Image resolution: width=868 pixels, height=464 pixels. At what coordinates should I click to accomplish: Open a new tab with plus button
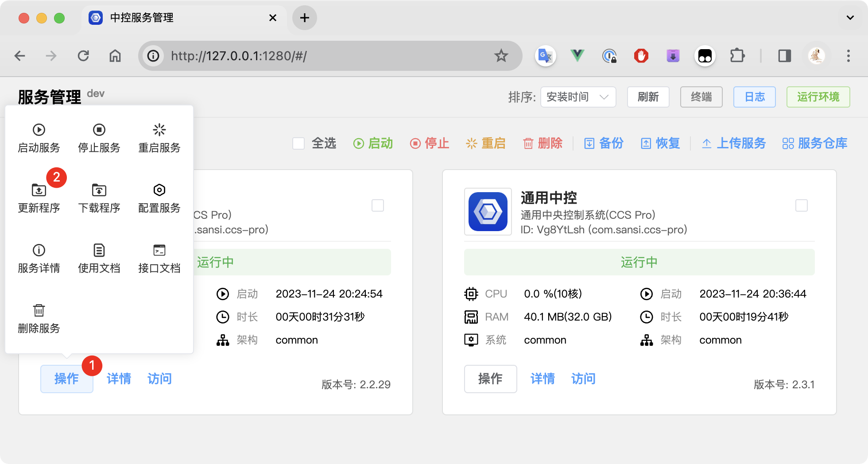click(x=305, y=18)
